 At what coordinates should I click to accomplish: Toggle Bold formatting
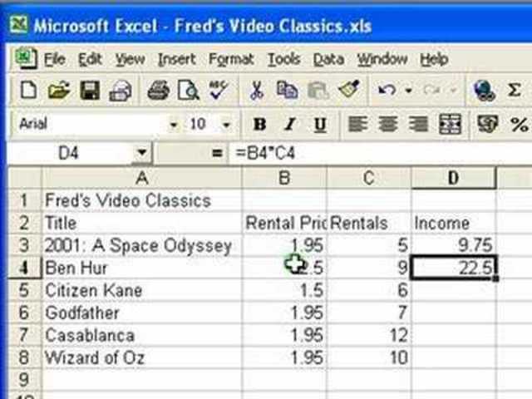(260, 124)
